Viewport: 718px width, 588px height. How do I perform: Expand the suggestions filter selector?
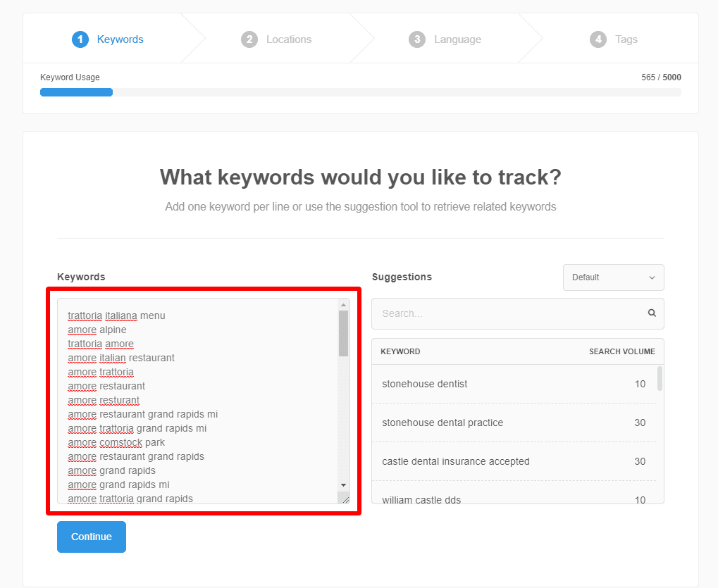click(612, 277)
